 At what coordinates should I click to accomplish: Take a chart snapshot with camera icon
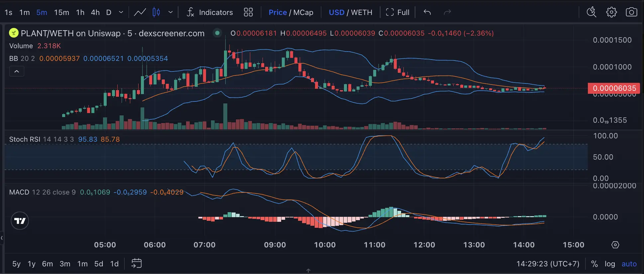pyautogui.click(x=631, y=13)
